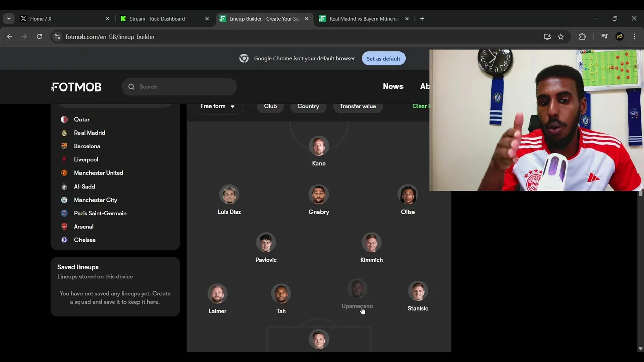Select the goalkeeper avatar at bottom
This screenshot has width=644, height=362.
click(x=318, y=339)
